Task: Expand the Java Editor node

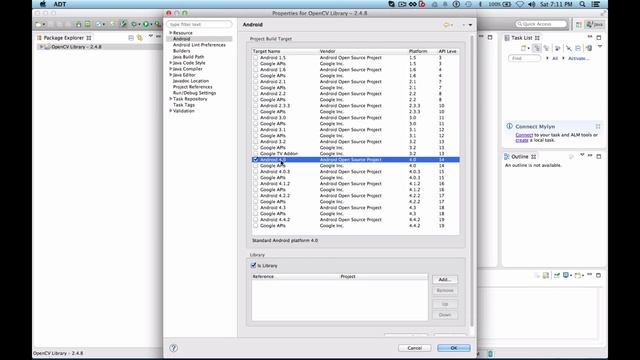Action: click(x=171, y=75)
